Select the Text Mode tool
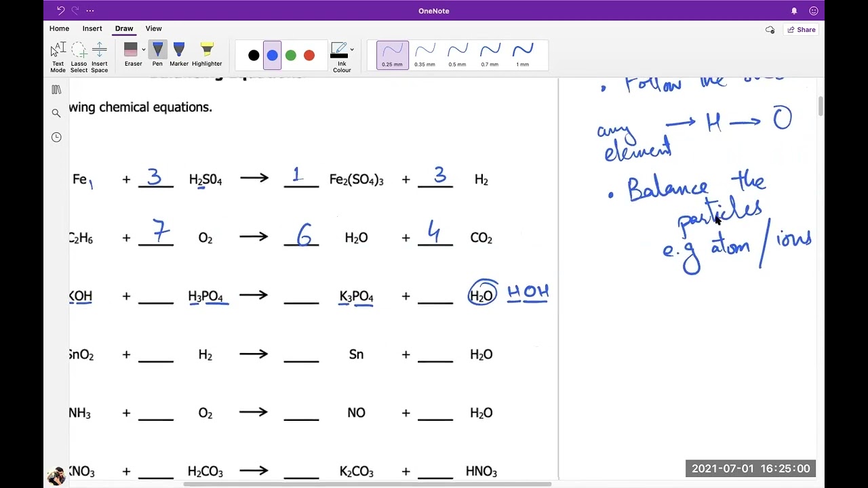Screen dimensions: 868x488 (x=58, y=57)
